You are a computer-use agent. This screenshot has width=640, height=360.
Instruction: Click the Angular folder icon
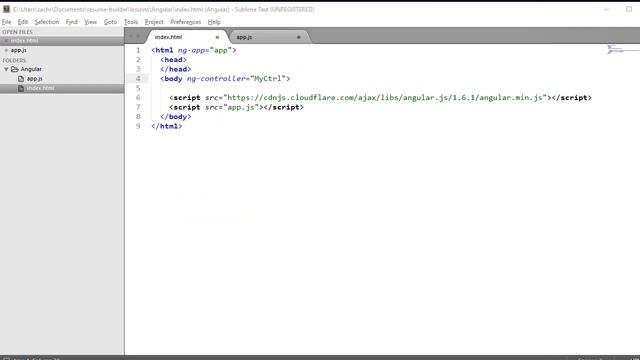click(x=15, y=69)
